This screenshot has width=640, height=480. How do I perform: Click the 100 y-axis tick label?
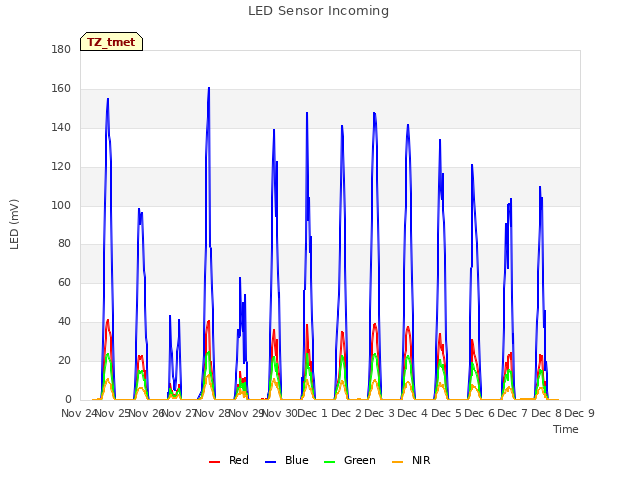tap(61, 205)
